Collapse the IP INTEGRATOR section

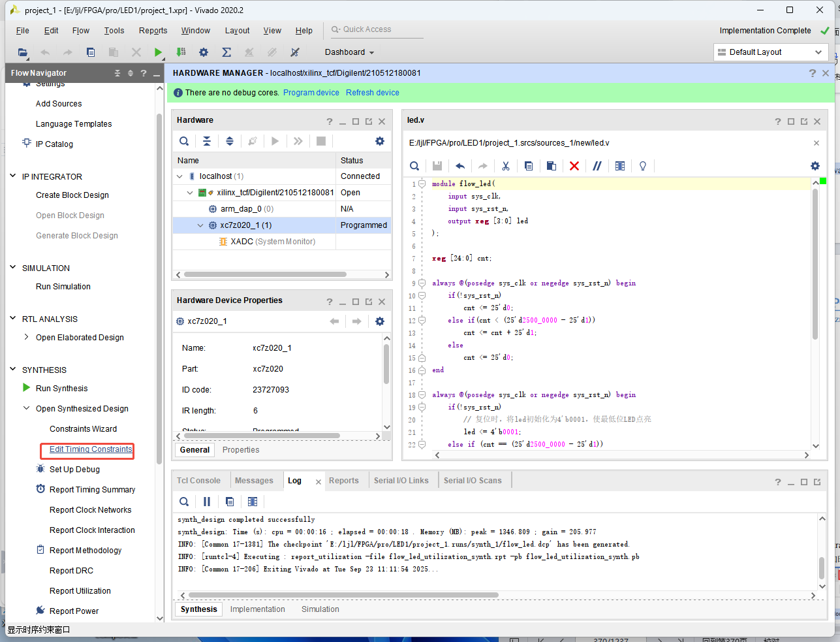(13, 176)
